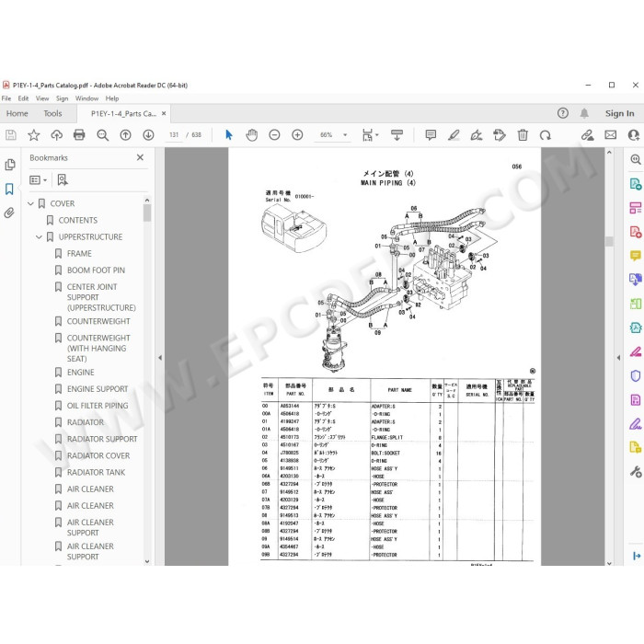Image resolution: width=644 pixels, height=644 pixels.
Task: Select the Hand pan tool
Action: click(251, 135)
